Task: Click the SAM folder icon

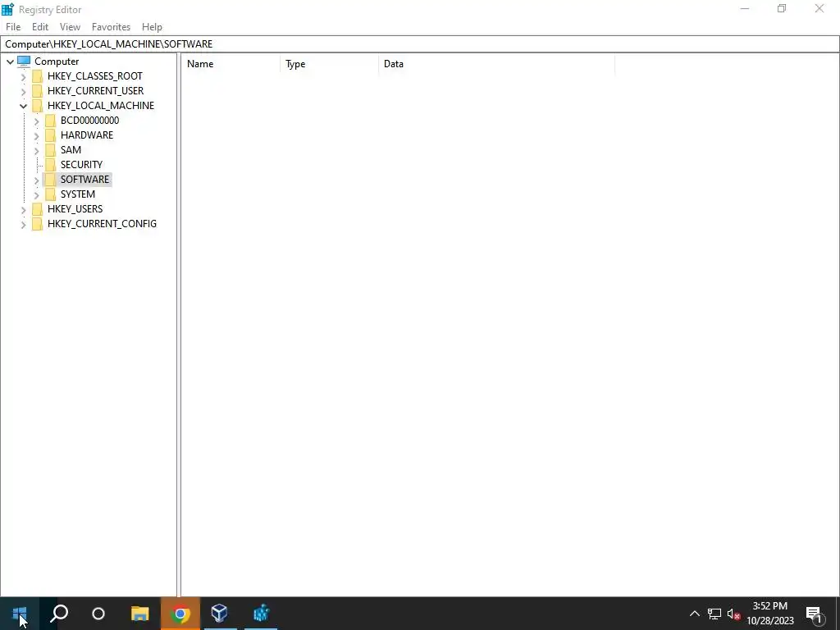Action: (50, 149)
